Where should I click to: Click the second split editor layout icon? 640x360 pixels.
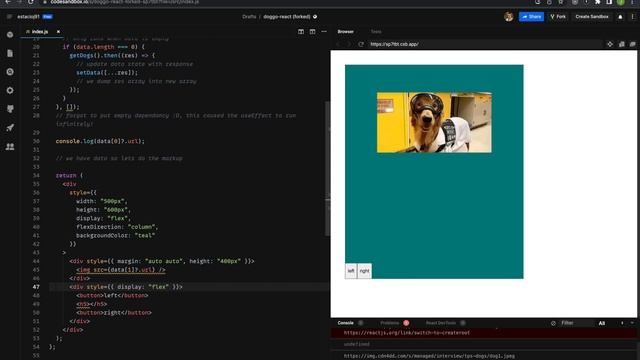(x=312, y=31)
